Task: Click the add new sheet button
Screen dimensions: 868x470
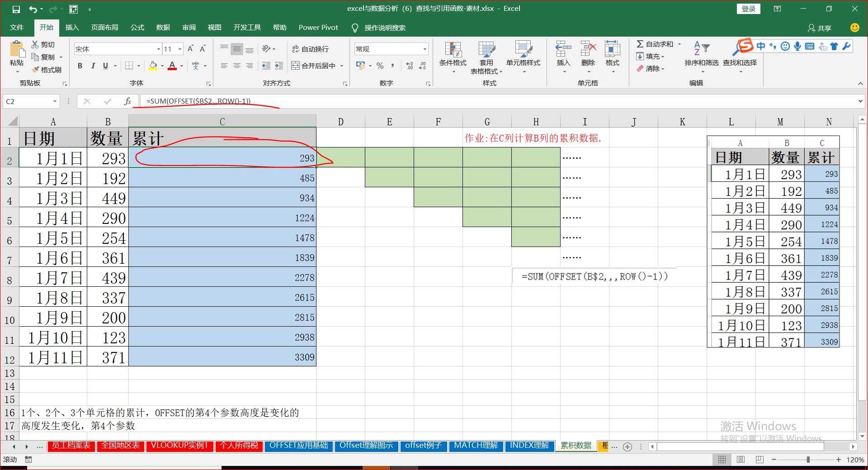Action: coord(627,447)
